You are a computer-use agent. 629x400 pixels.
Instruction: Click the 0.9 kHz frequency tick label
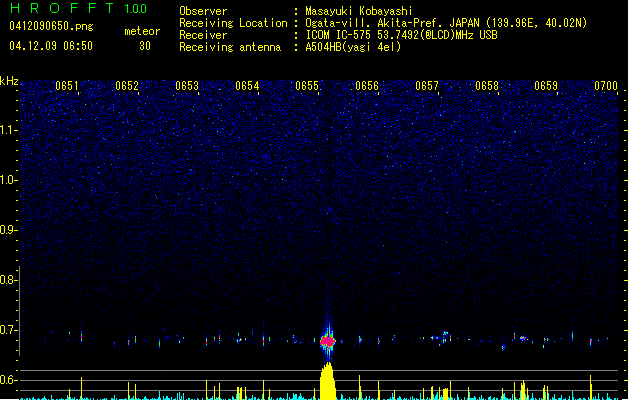[8, 230]
